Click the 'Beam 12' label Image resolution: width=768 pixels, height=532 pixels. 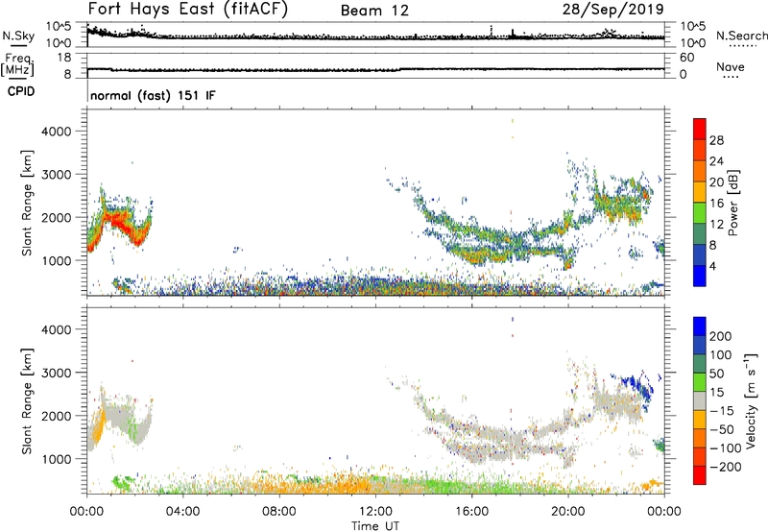click(374, 11)
